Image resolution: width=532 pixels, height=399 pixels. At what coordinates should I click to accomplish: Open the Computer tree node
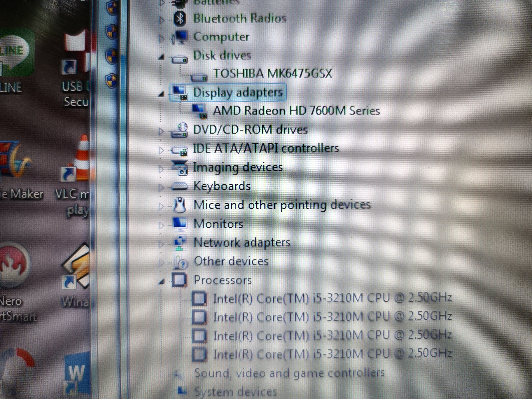click(x=162, y=37)
